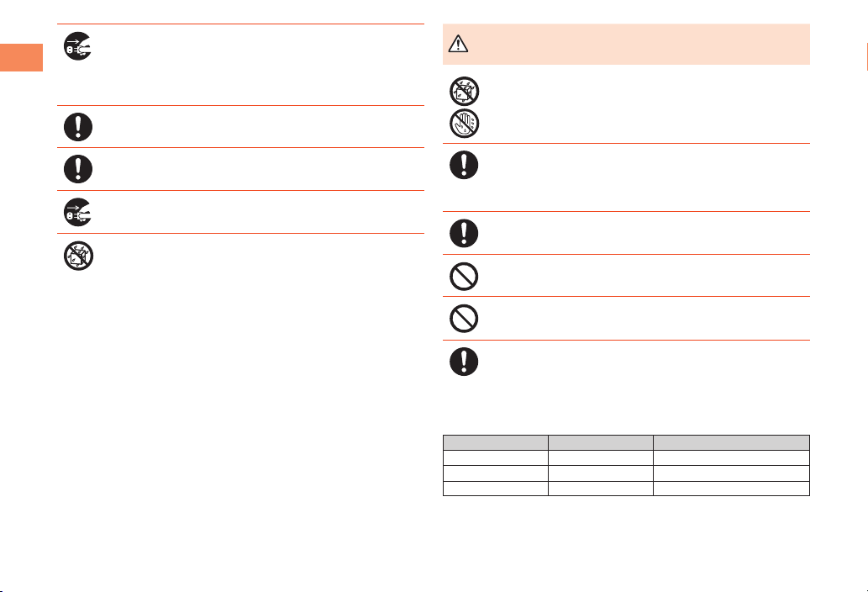Click the first exclamation icon in left column
Image resolution: width=868 pixels, height=592 pixels.
(x=78, y=127)
